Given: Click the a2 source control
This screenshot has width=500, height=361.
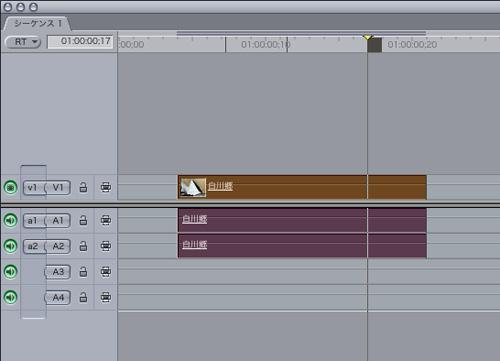Looking at the screenshot, I should 33,246.
